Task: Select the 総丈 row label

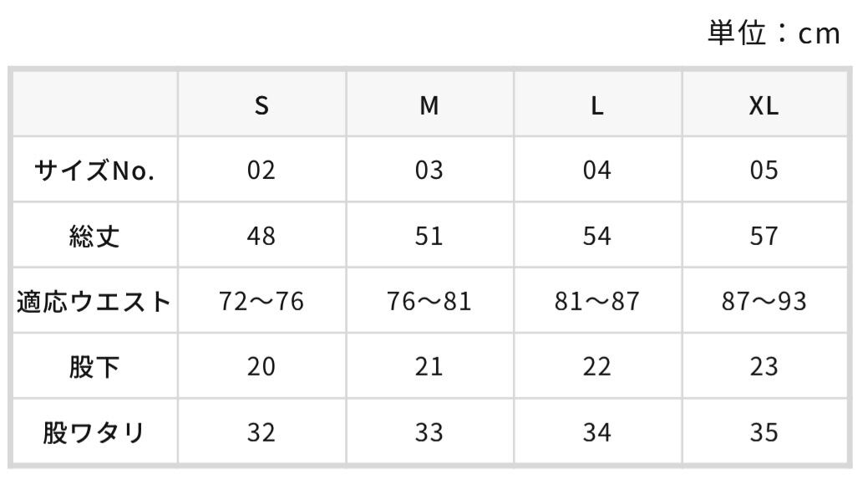Action: [x=94, y=236]
